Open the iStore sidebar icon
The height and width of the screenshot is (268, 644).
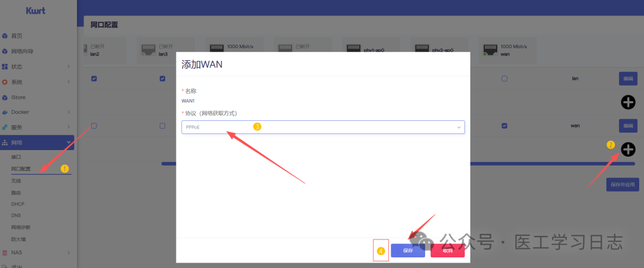click(5, 97)
